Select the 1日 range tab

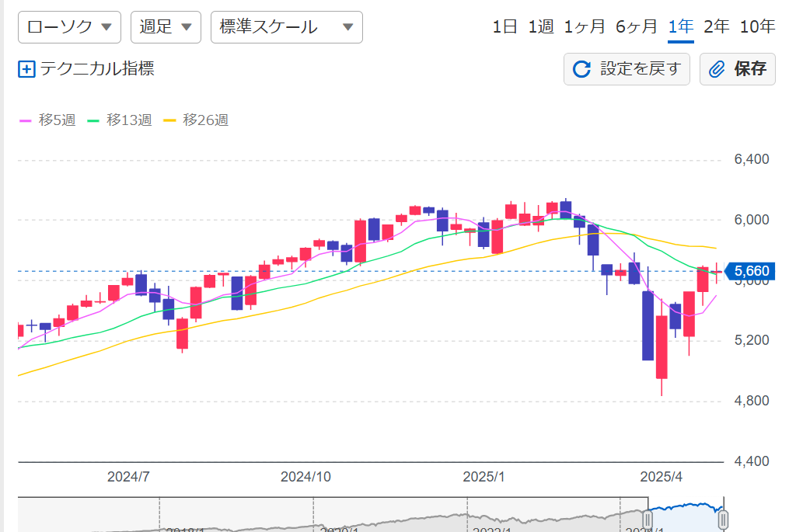tap(504, 26)
